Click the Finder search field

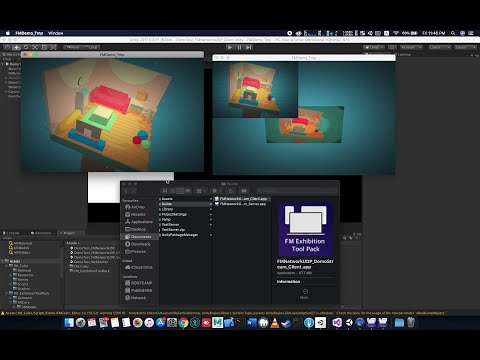[x=297, y=191]
